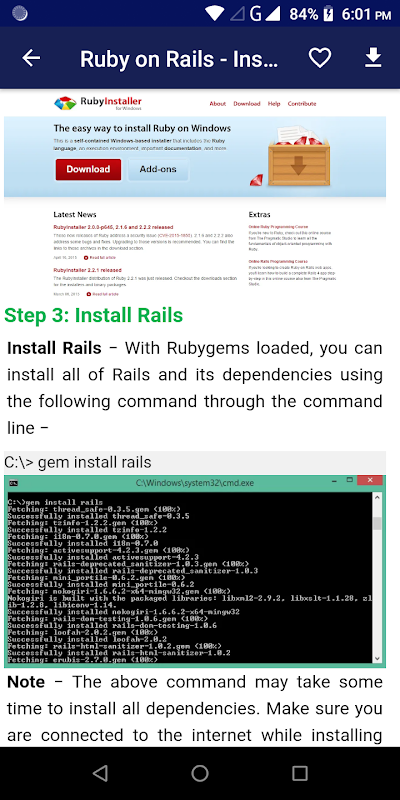Open the Contribute menu link

point(302,104)
